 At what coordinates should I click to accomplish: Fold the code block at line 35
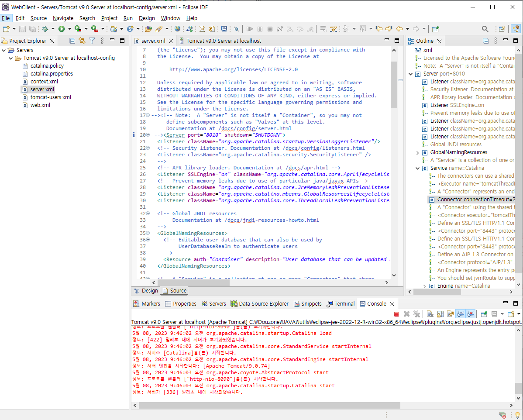148,233
